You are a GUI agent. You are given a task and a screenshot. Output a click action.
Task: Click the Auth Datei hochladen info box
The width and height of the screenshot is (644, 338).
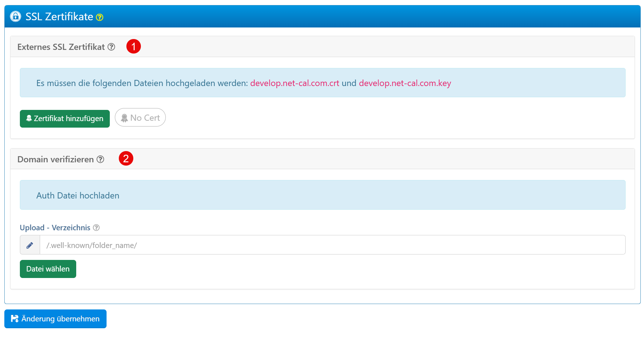tap(322, 195)
